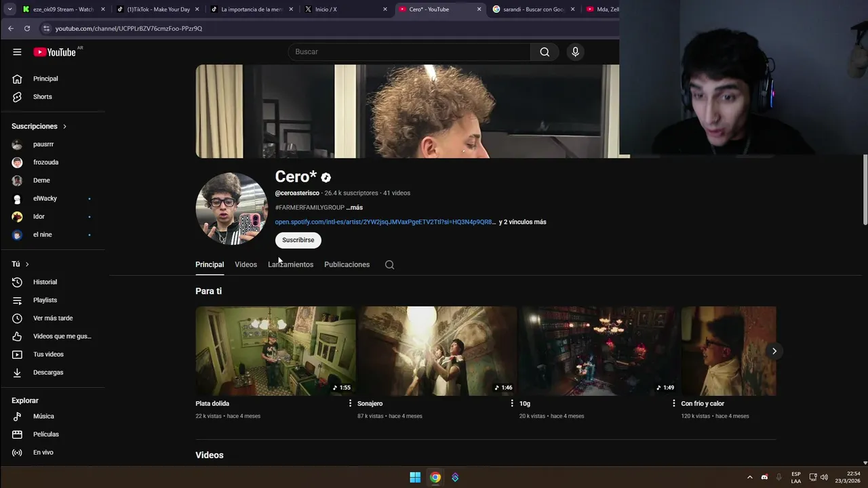Click the Con frío y calor title
This screenshot has width=868, height=488.
pyautogui.click(x=703, y=403)
